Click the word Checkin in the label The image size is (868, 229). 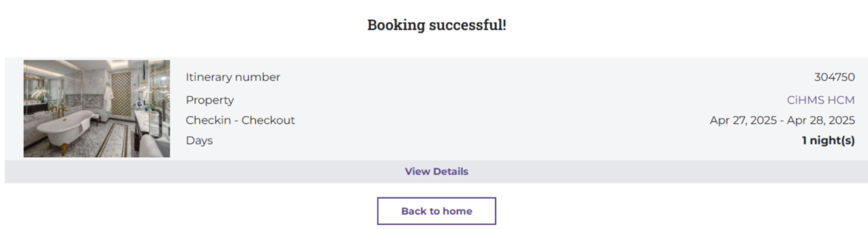[x=208, y=120]
